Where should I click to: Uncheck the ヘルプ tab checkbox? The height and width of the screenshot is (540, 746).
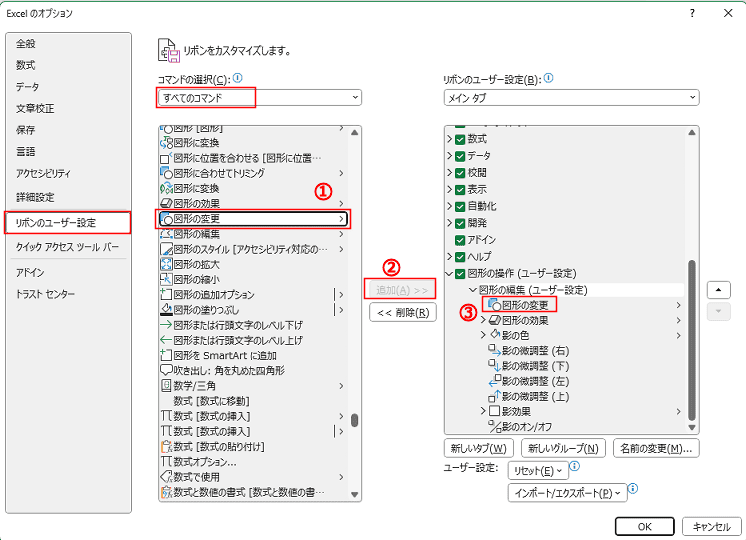point(460,257)
